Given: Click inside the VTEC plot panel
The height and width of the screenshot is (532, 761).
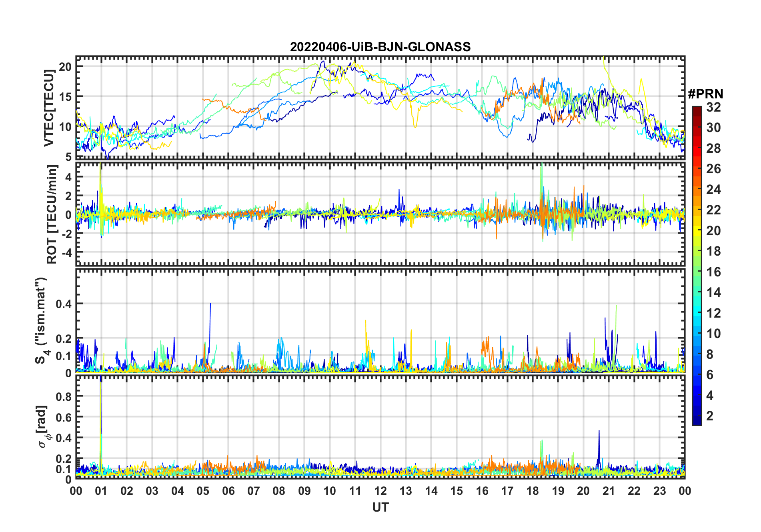Looking at the screenshot, I should (380, 107).
